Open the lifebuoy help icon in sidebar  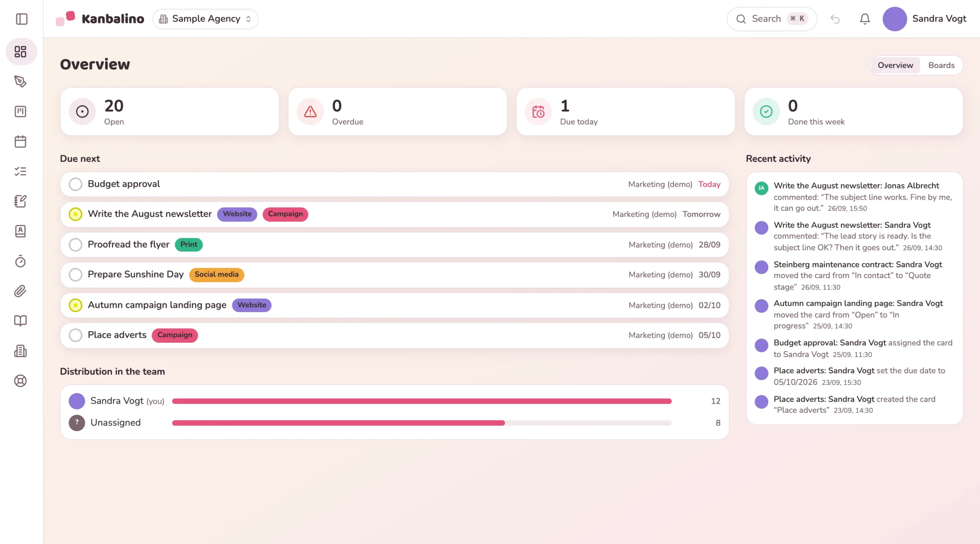pos(21,381)
